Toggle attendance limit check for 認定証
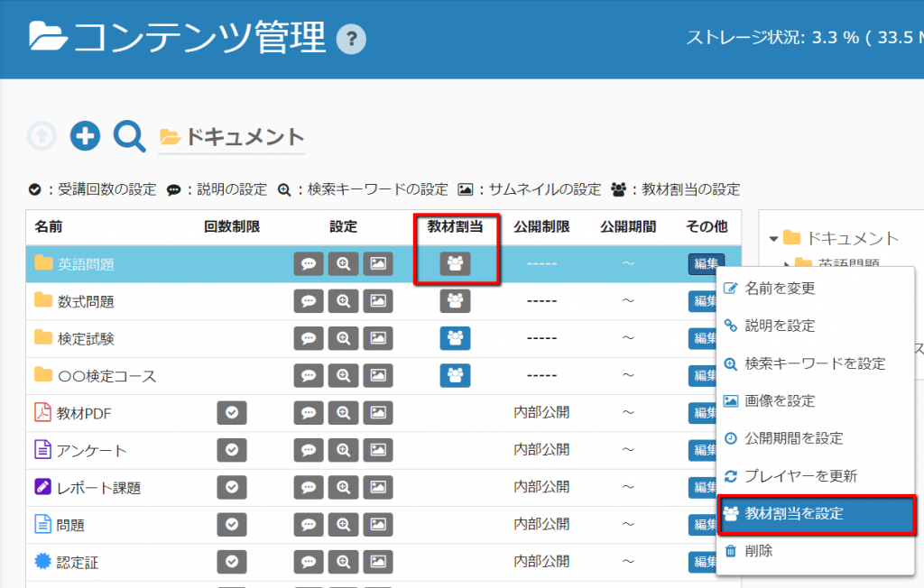Image resolution: width=924 pixels, height=588 pixels. pos(232,562)
